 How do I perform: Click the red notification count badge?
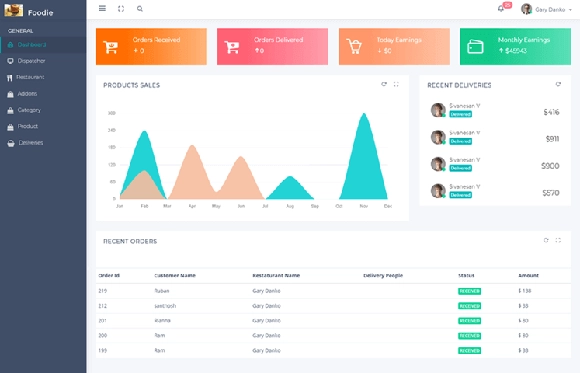[508, 5]
